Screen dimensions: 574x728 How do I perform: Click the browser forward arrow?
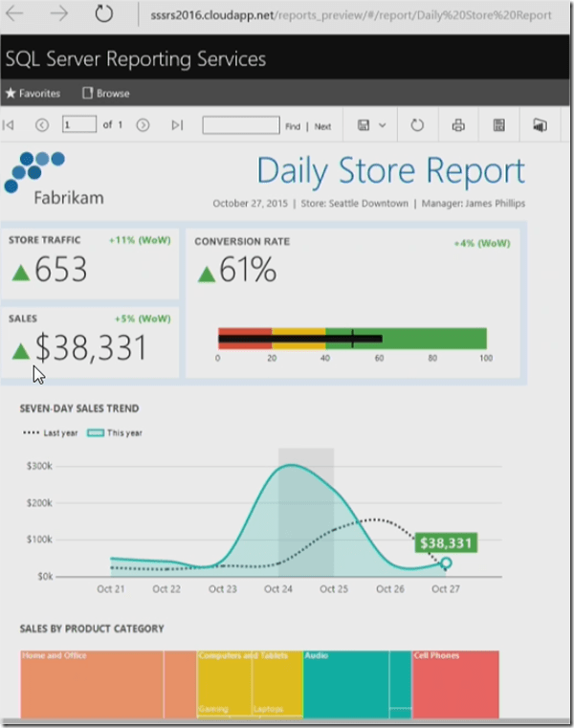[59, 14]
